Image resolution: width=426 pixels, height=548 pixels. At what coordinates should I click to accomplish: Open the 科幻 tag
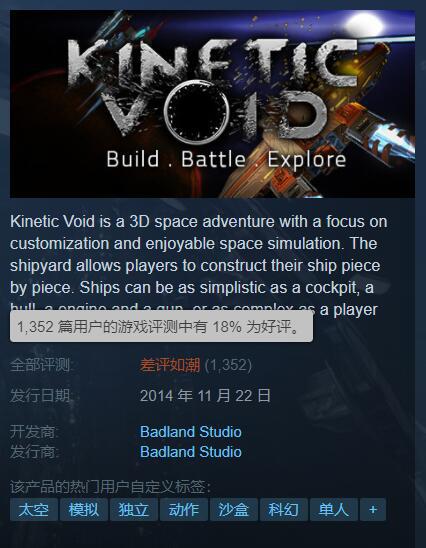(x=284, y=510)
